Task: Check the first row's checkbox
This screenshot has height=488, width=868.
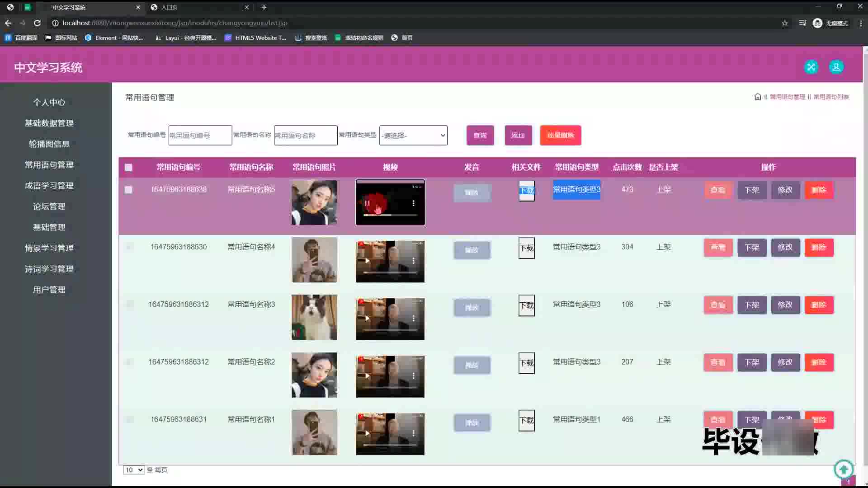Action: point(128,190)
